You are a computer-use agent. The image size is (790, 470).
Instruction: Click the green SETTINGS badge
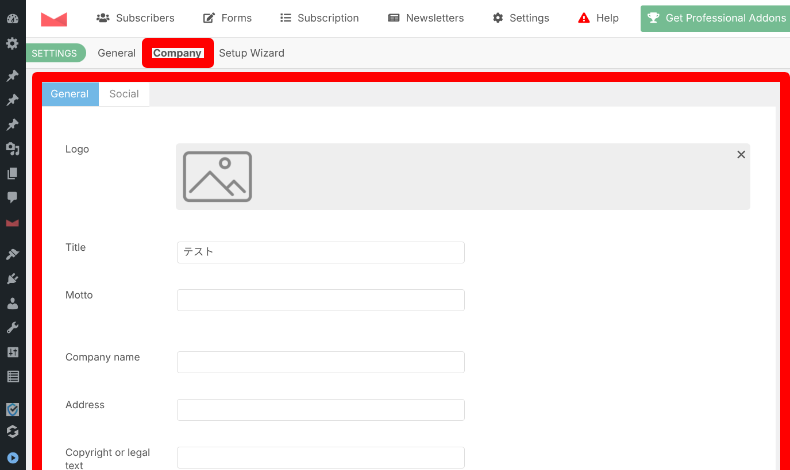(x=54, y=53)
